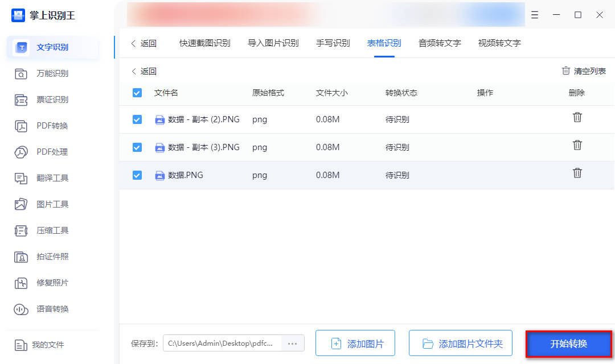Uncheck the 数据 - 副本 (3).PNG checkbox

click(137, 147)
